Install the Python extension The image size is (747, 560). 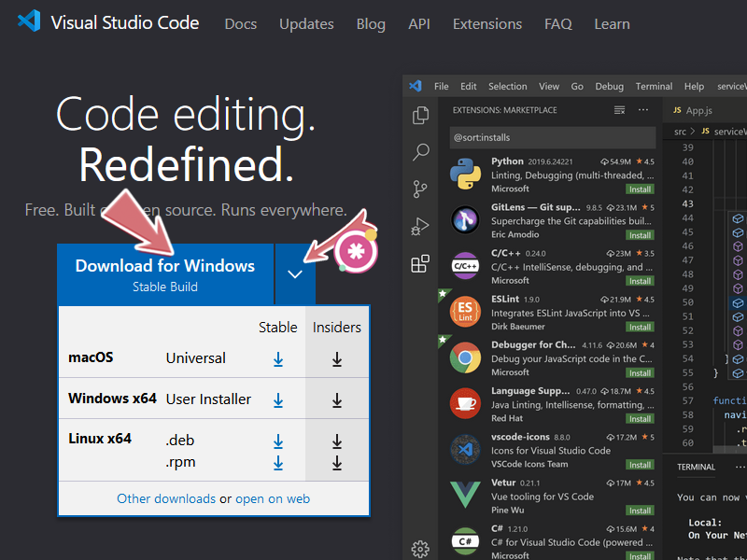point(640,189)
